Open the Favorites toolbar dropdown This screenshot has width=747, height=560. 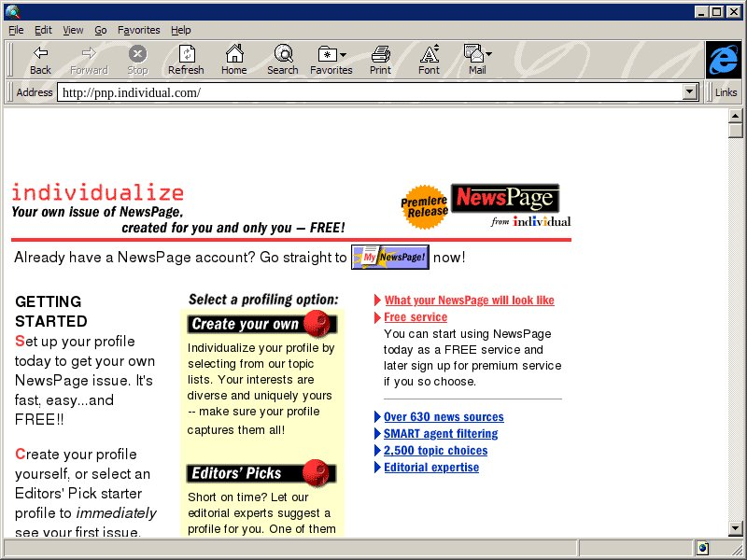(331, 54)
